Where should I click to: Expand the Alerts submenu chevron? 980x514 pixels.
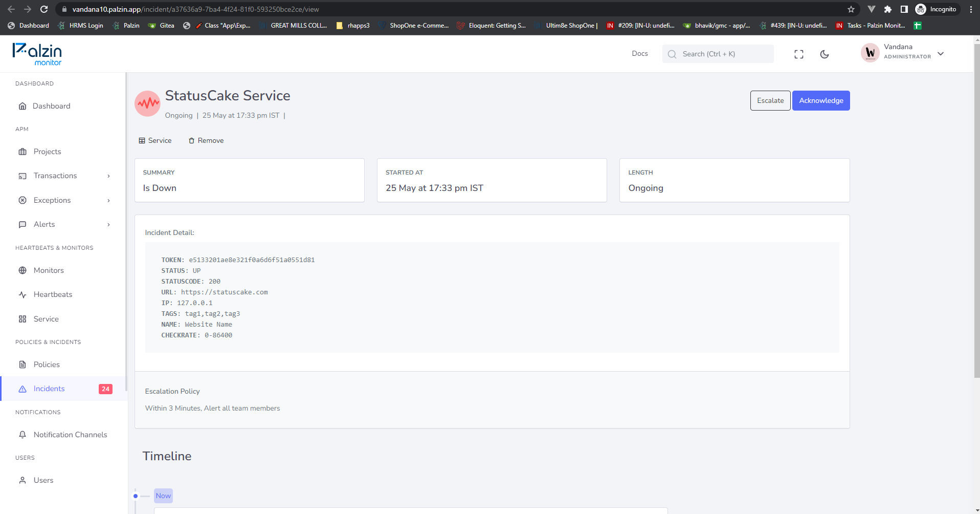click(x=108, y=225)
